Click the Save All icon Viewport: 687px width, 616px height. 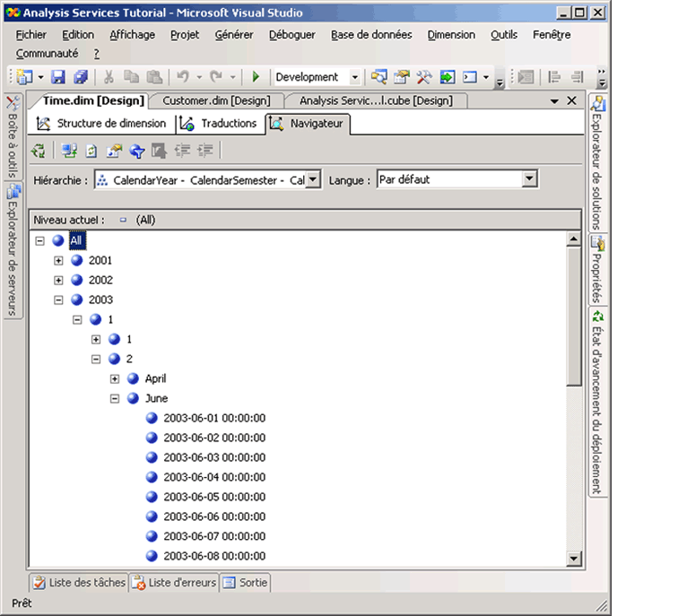click(x=81, y=77)
